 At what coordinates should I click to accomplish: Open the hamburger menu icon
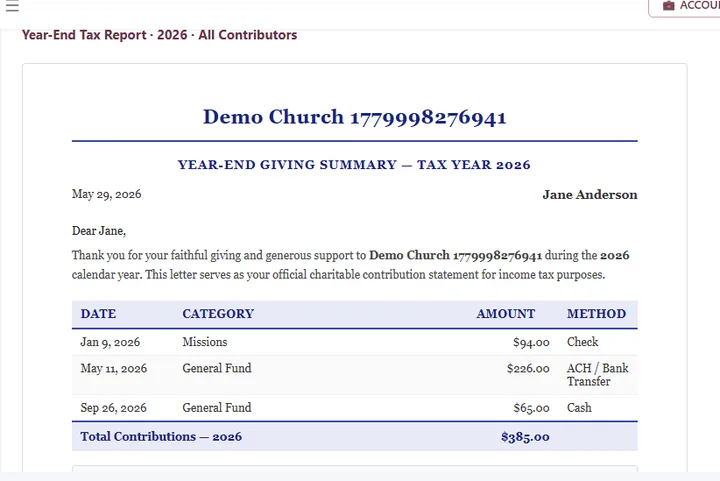coord(12,6)
